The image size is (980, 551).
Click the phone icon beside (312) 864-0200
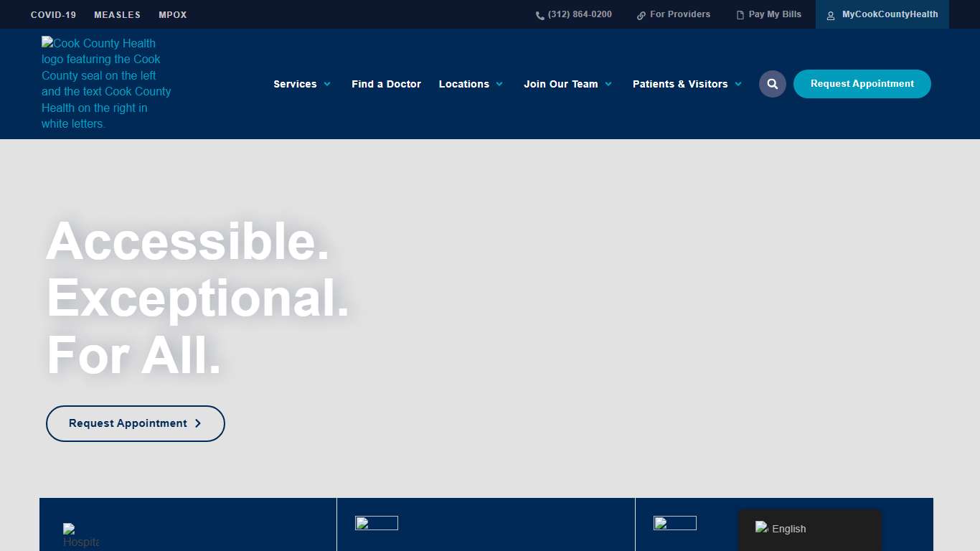[539, 14]
